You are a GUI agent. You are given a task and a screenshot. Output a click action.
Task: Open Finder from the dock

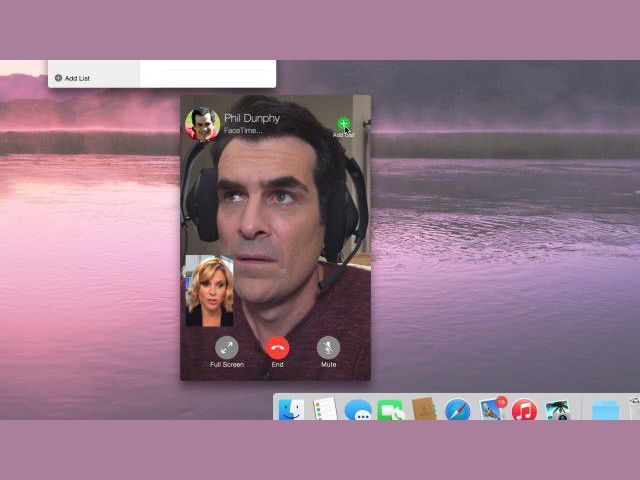click(x=291, y=409)
